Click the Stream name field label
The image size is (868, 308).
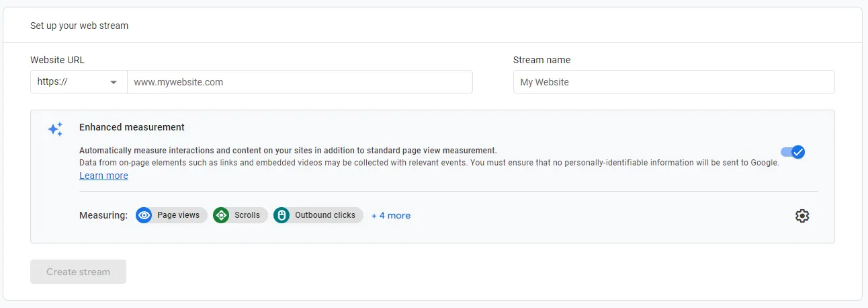(541, 60)
